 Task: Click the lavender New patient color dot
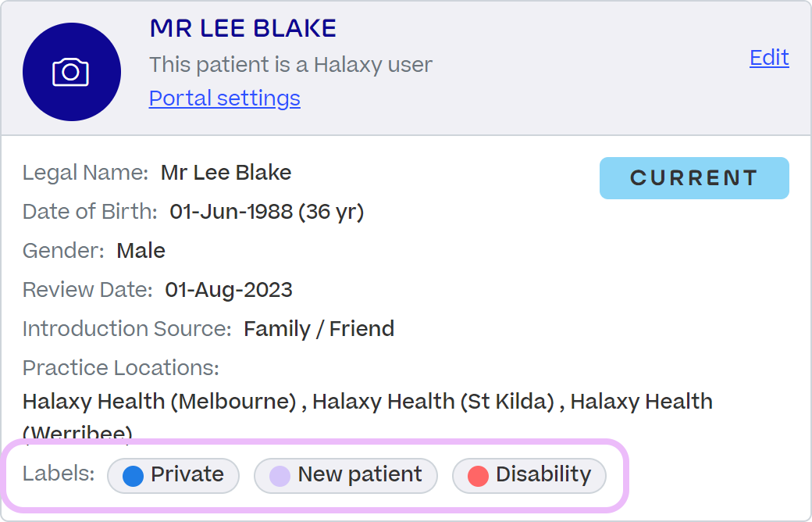point(280,476)
